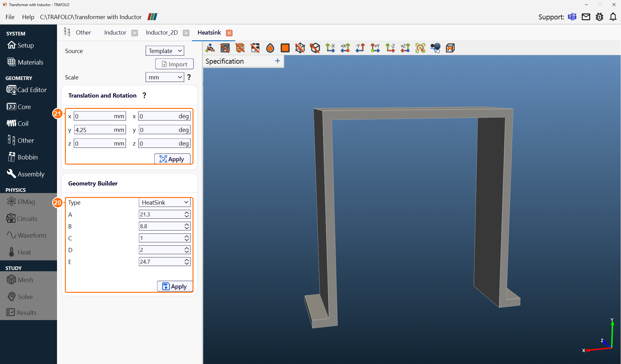
Task: Open the notifications bell
Action: (x=613, y=17)
